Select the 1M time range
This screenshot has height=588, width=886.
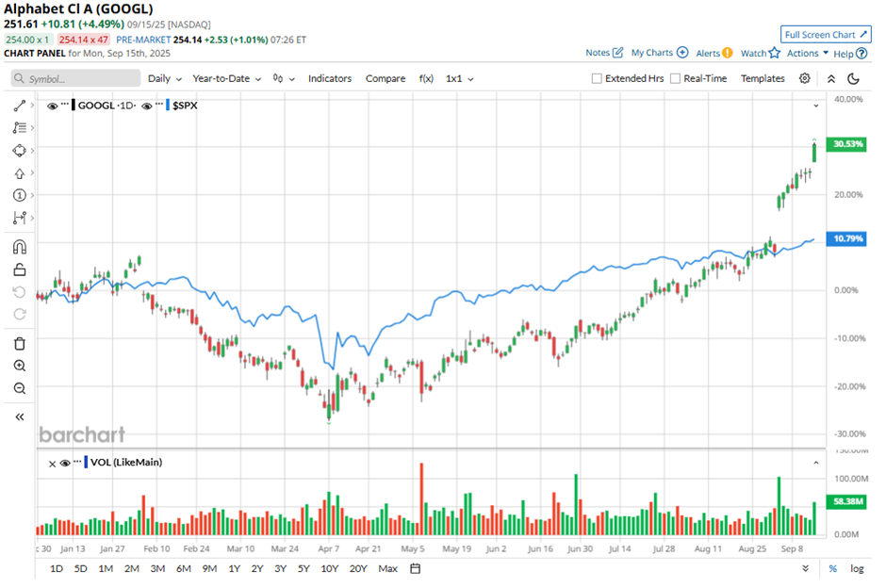(106, 569)
